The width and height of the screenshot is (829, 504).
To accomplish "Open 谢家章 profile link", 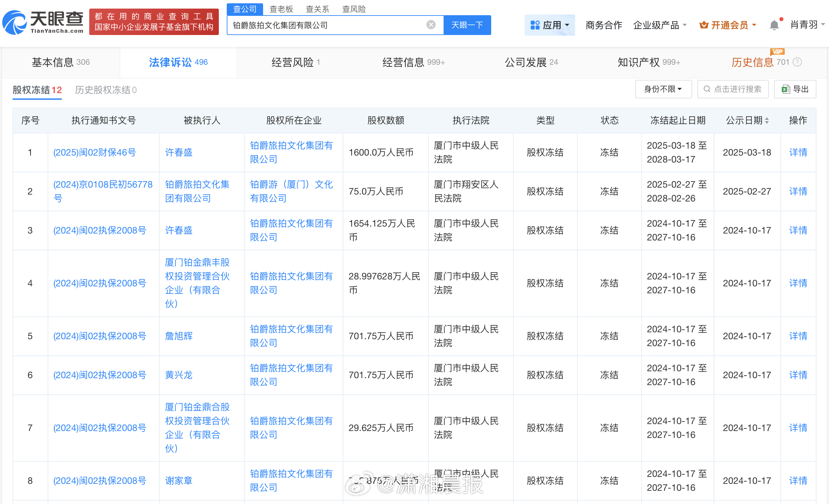I will click(178, 481).
